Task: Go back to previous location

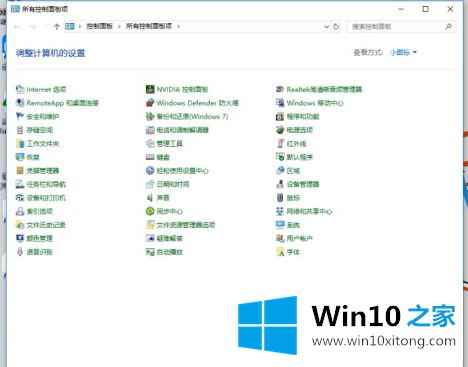Action: click(x=18, y=26)
